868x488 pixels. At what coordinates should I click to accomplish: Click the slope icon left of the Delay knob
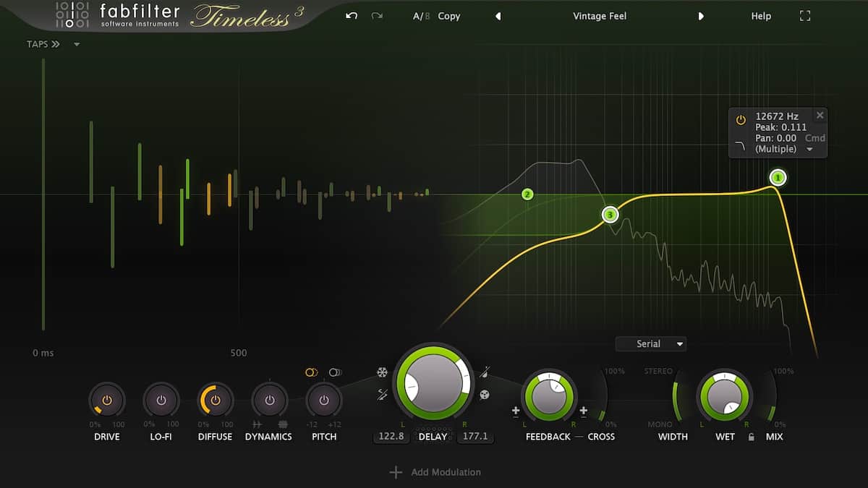tap(381, 395)
